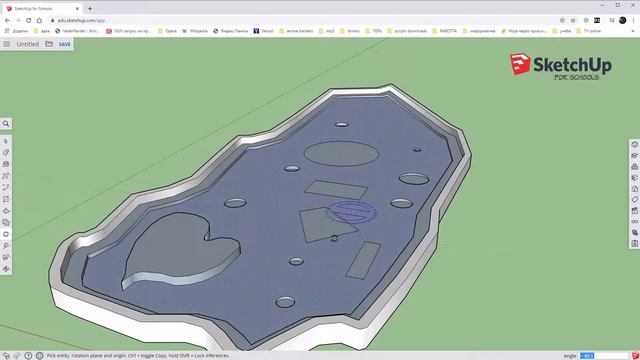Click the undo arrow in status bar
Viewport: 640px width, 360px height.
6,356
